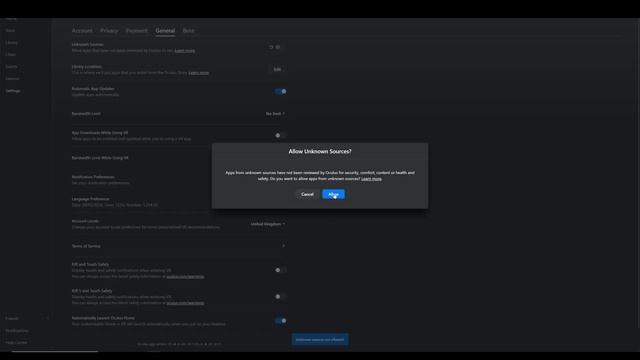Select Settings in the sidebar
This screenshot has width=640, height=360.
pos(13,91)
